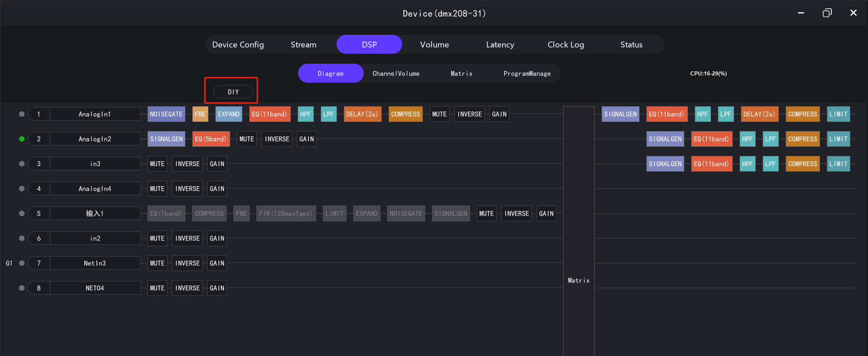Open the Clock Log tab
Viewport: 868px width, 356px height.
565,44
